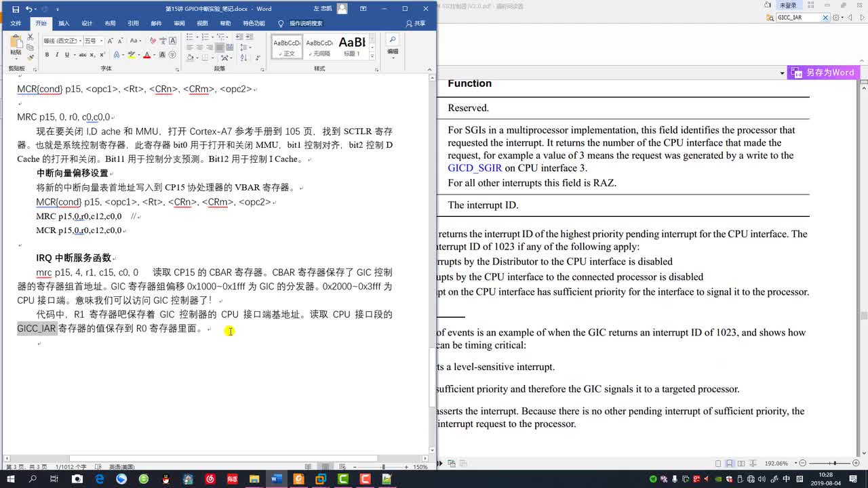Click the Shrink Font icon

(120, 41)
